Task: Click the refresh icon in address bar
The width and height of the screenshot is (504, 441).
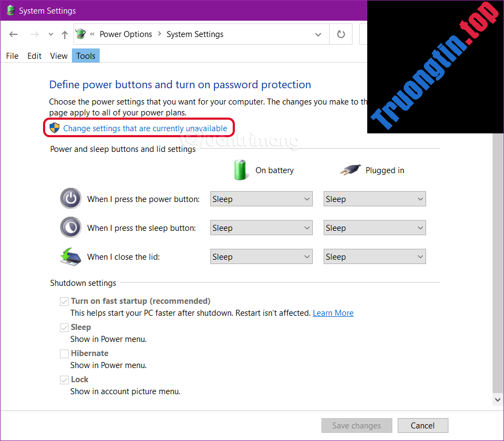Action: (x=340, y=34)
